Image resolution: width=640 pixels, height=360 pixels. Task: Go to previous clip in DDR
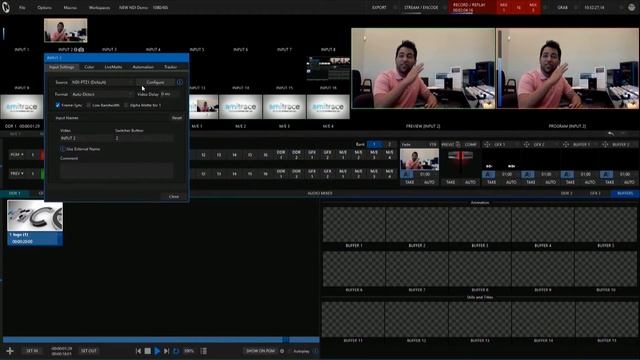(138, 351)
